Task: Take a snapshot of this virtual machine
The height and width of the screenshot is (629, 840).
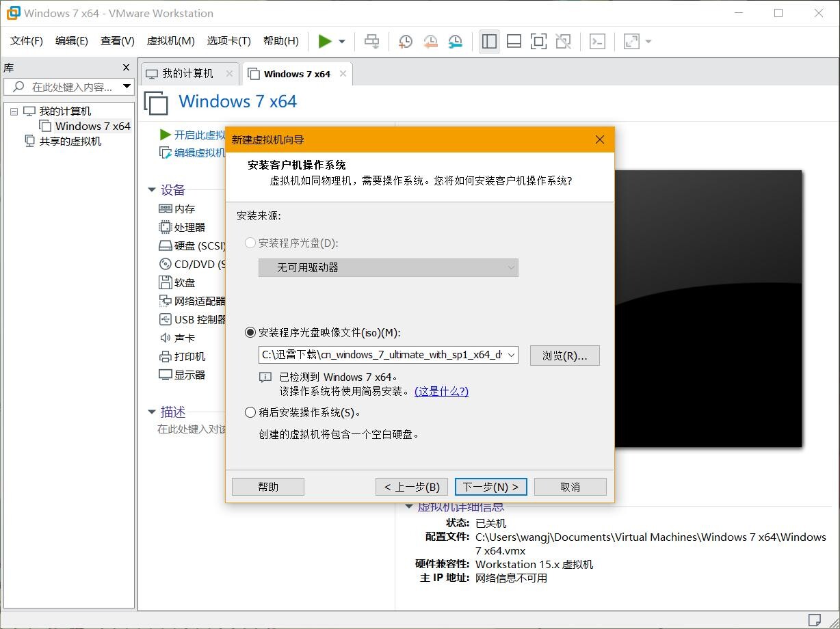Action: tap(405, 42)
